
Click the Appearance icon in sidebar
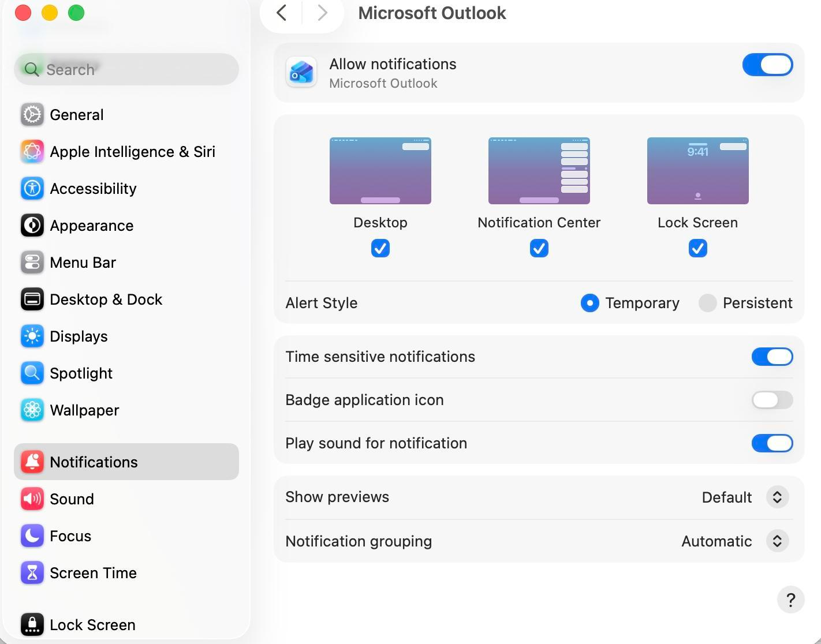coord(32,226)
